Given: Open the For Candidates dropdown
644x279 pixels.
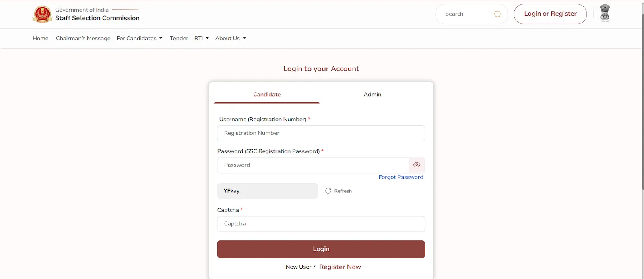Looking at the screenshot, I should click(139, 38).
